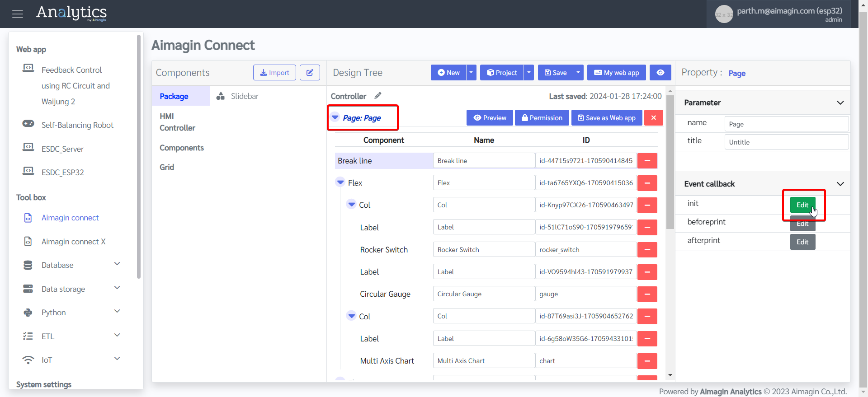The width and height of the screenshot is (868, 397).
Task: Open the Grid tab
Action: [167, 167]
